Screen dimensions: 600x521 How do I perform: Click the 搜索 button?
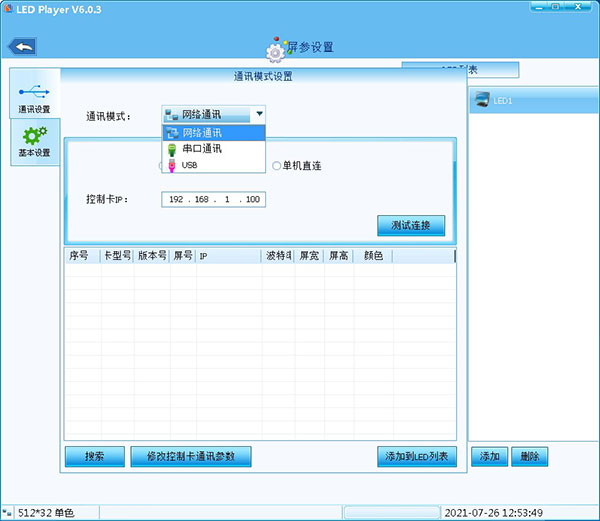94,456
